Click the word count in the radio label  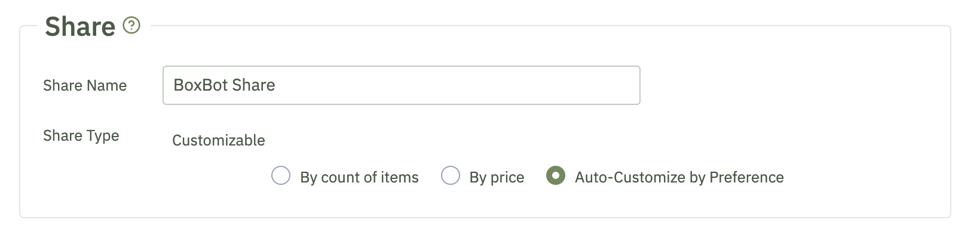(341, 178)
